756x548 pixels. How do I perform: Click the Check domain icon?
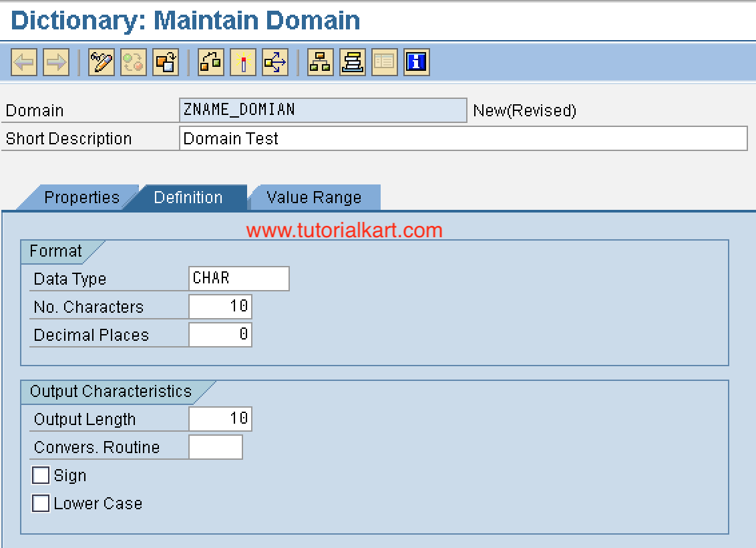[x=211, y=63]
